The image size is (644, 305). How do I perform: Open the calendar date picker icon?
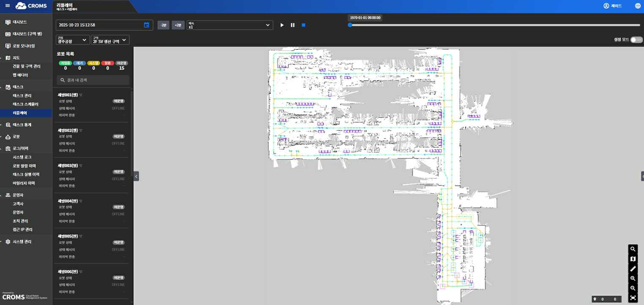146,25
